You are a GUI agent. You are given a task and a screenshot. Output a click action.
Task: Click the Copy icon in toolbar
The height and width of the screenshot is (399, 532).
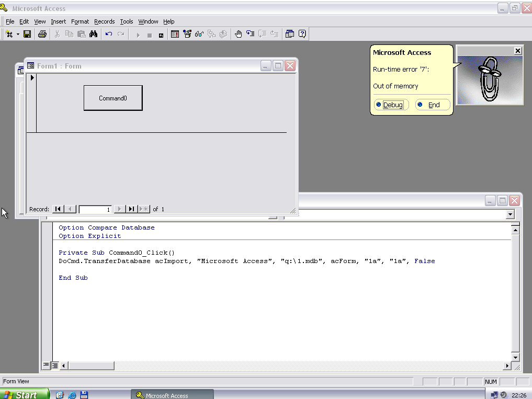(x=69, y=34)
